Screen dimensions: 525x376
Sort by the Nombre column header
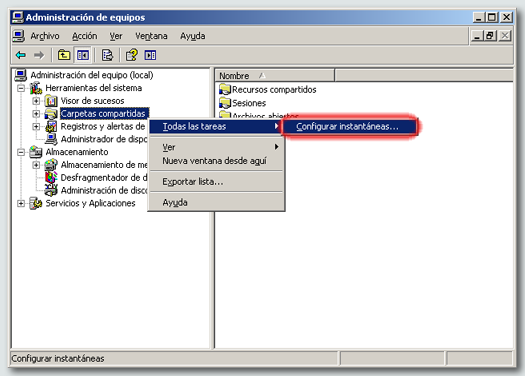click(x=275, y=76)
